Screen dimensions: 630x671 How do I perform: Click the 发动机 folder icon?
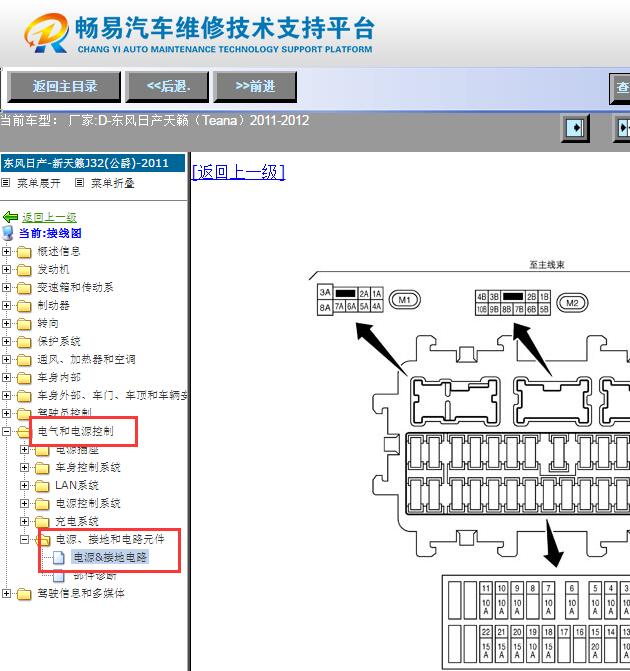click(24, 270)
